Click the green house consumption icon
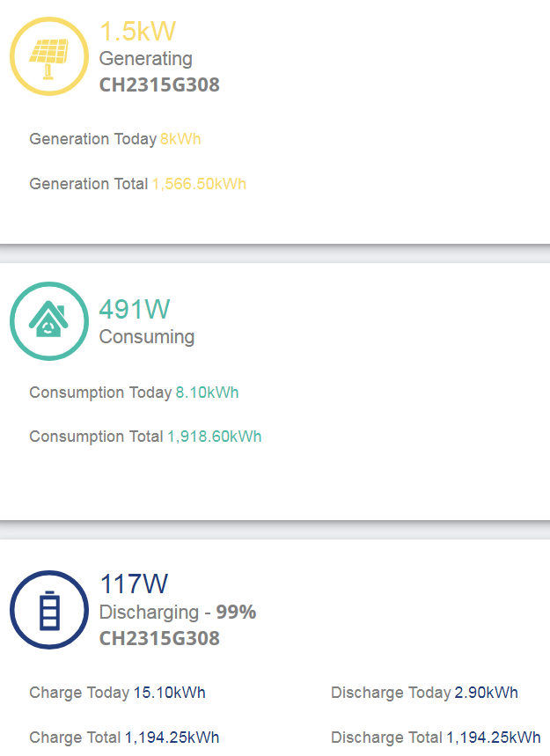The height and width of the screenshot is (756, 550). coord(49,321)
